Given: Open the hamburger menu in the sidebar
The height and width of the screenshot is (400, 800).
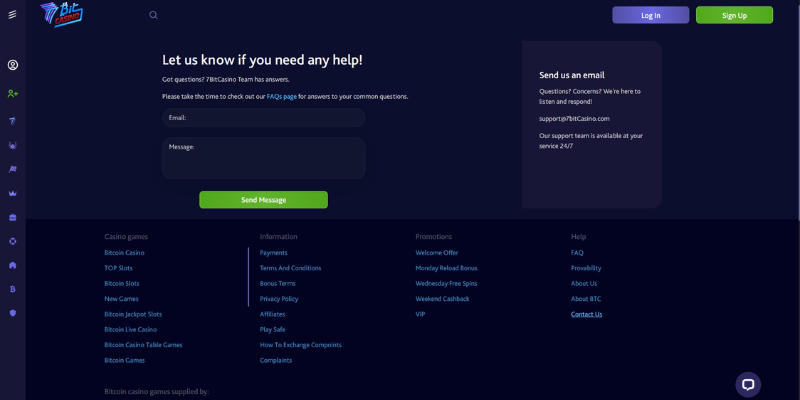Looking at the screenshot, I should coord(12,14).
